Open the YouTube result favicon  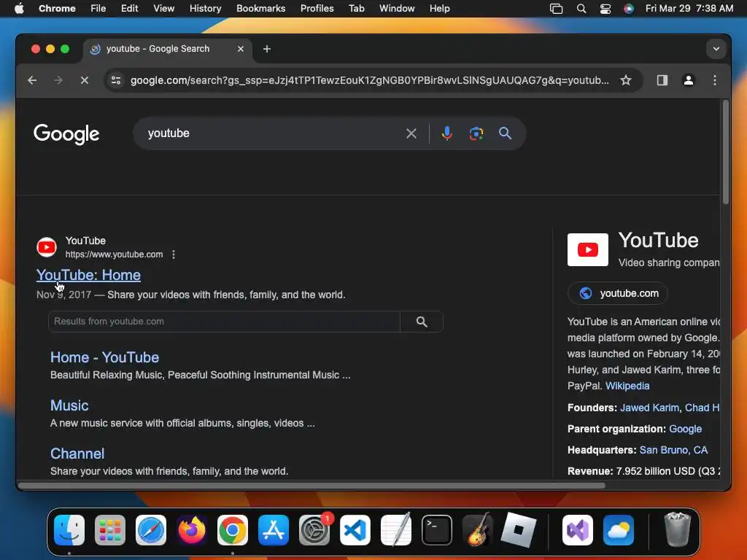point(47,247)
